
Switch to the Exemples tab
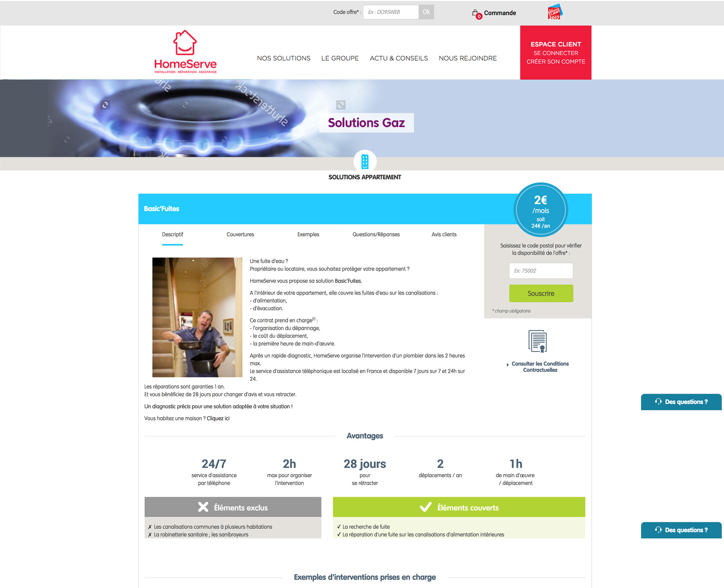[308, 234]
